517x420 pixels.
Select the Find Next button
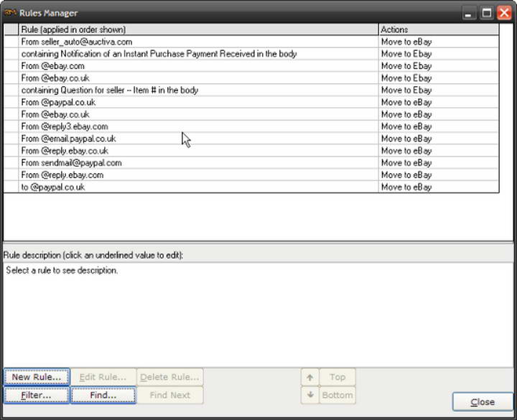169,395
